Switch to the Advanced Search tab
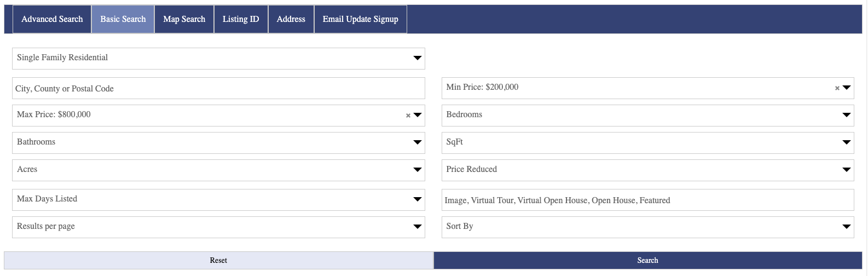This screenshot has height=276, width=868. 52,19
